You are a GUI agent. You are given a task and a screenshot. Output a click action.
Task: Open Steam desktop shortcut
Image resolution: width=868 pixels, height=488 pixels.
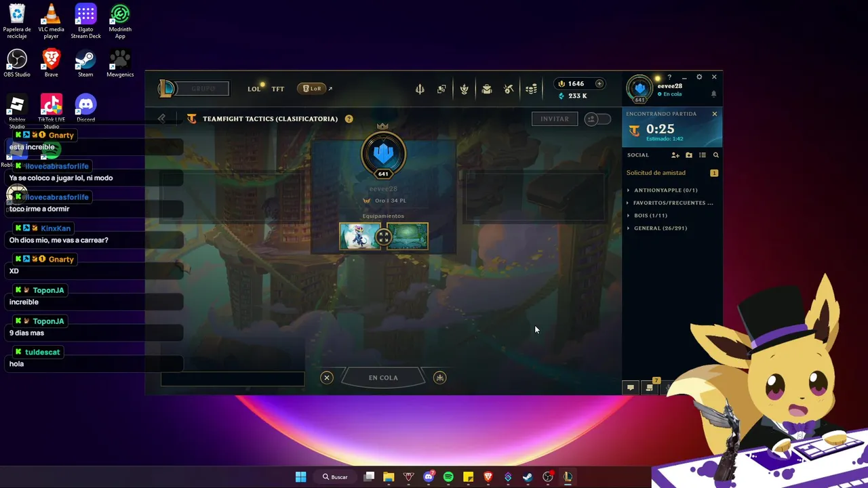(x=85, y=63)
